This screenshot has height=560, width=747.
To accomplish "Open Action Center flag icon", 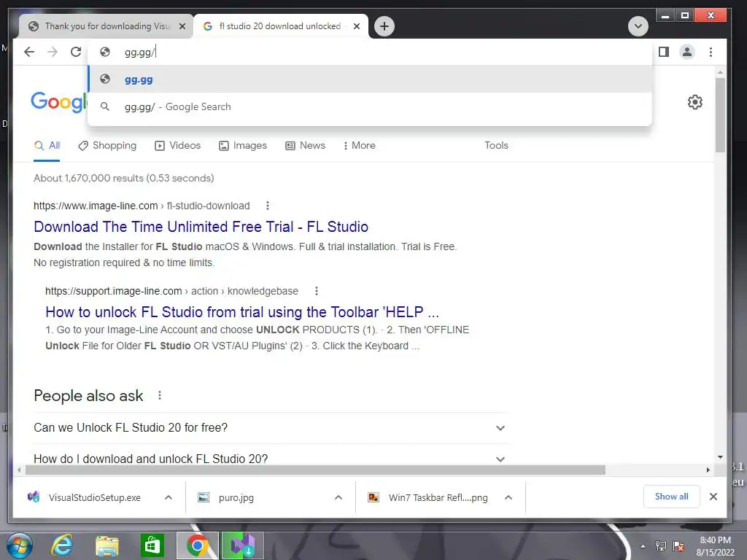I will (678, 545).
